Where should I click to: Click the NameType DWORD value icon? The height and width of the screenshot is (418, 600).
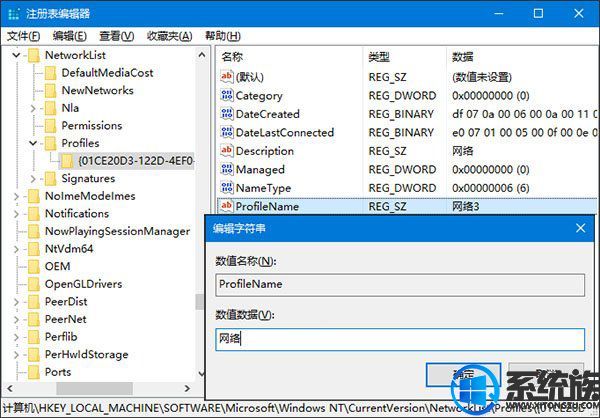coord(227,188)
